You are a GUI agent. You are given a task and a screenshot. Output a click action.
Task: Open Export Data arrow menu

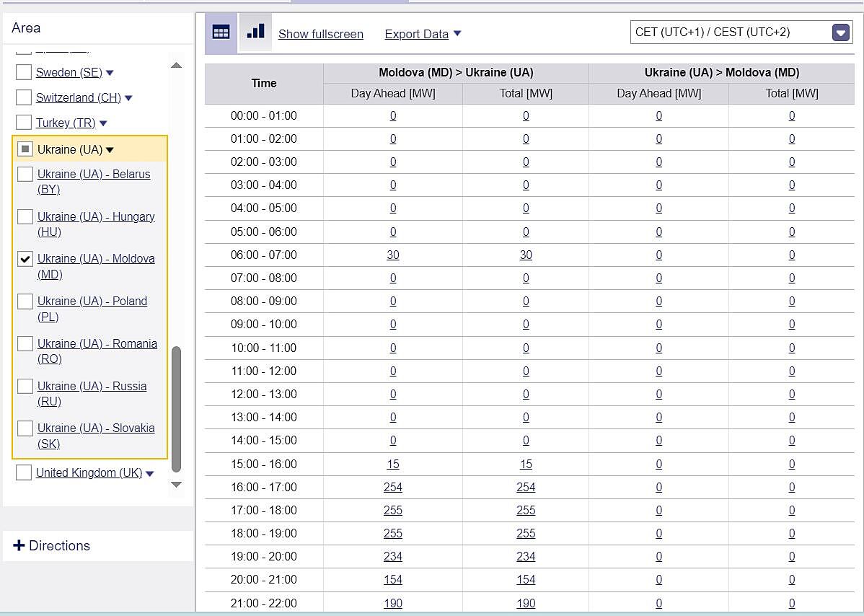(x=457, y=34)
